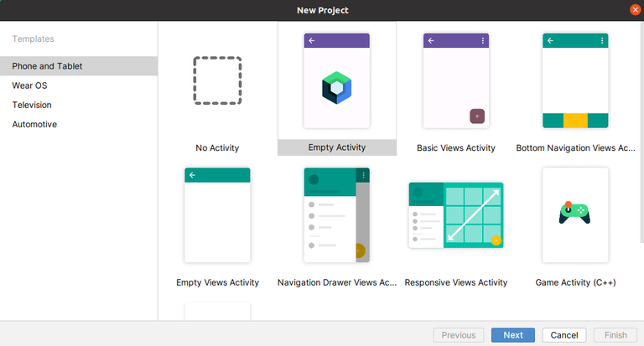The width and height of the screenshot is (644, 346).
Task: Select the Navigation Drawer Views Activity preview
Action: pyautogui.click(x=337, y=215)
